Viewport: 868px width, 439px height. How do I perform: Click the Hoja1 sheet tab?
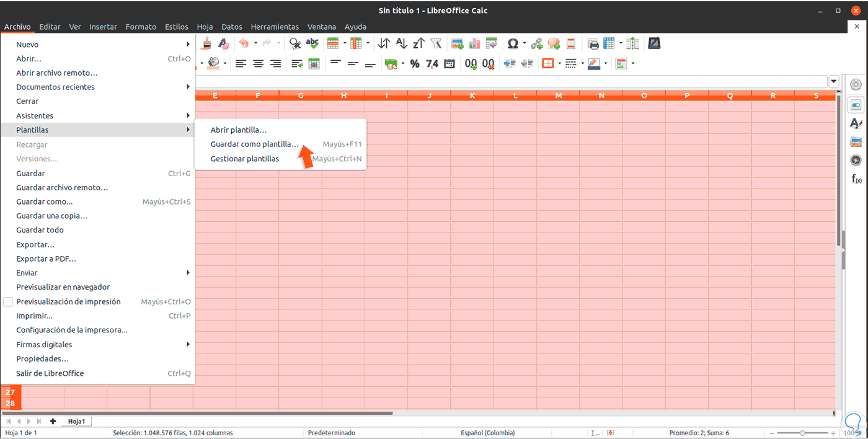click(76, 421)
